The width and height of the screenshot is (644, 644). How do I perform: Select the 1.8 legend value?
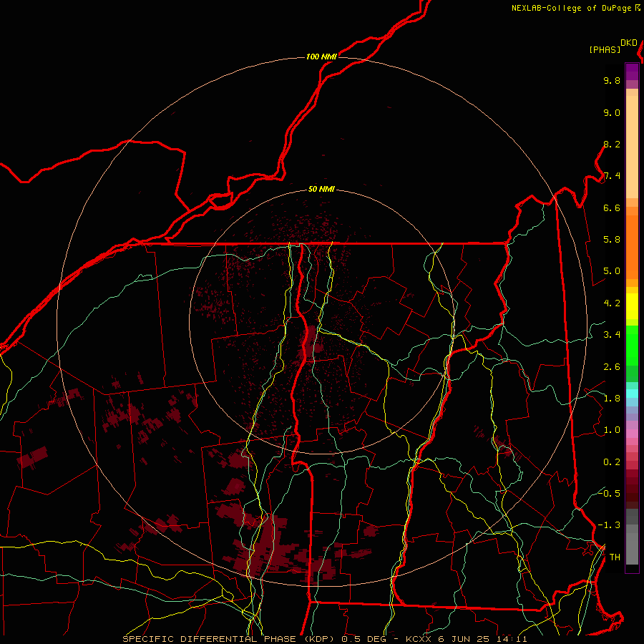(x=612, y=399)
